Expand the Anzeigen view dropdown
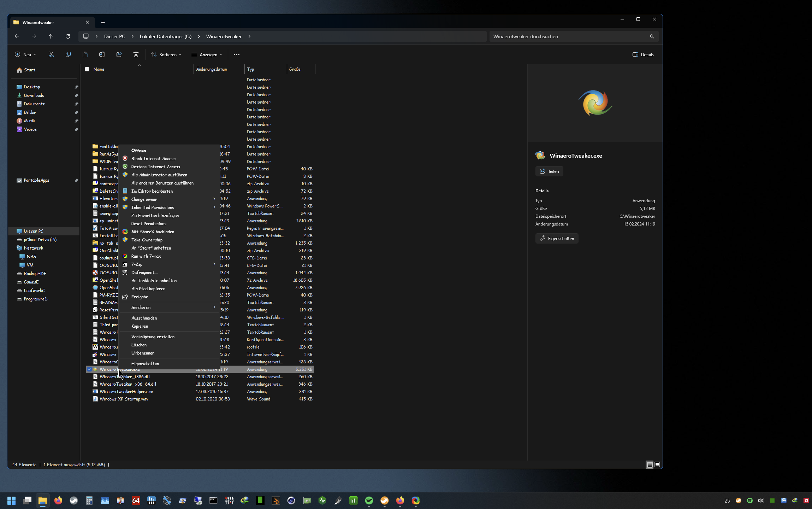The image size is (812, 509). 207,54
